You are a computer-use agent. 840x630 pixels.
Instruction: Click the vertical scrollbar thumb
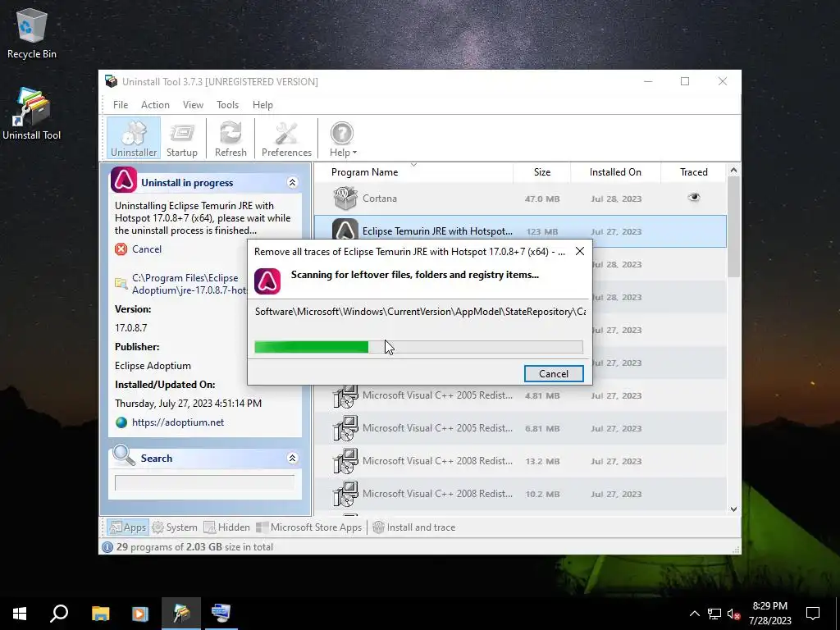click(x=733, y=226)
